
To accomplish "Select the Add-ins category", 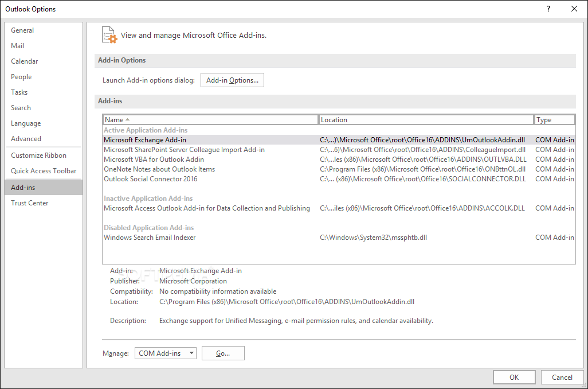I will pyautogui.click(x=44, y=188).
